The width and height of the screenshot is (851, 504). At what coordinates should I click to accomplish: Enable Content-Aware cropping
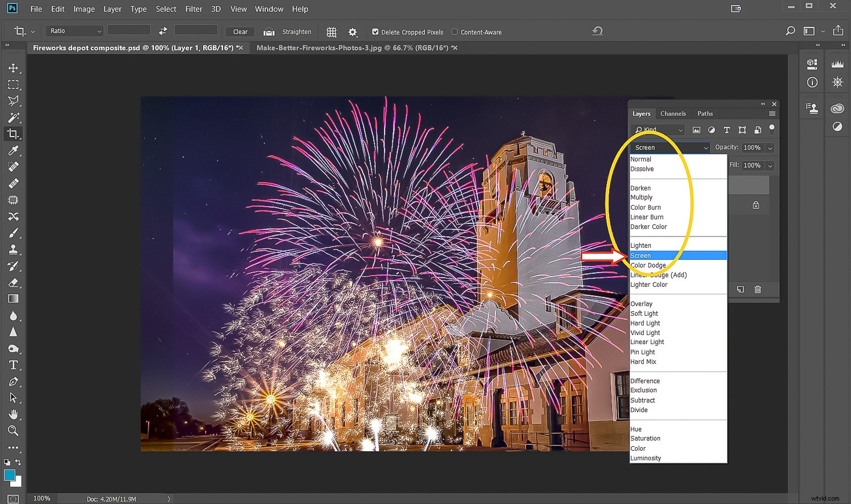point(454,32)
